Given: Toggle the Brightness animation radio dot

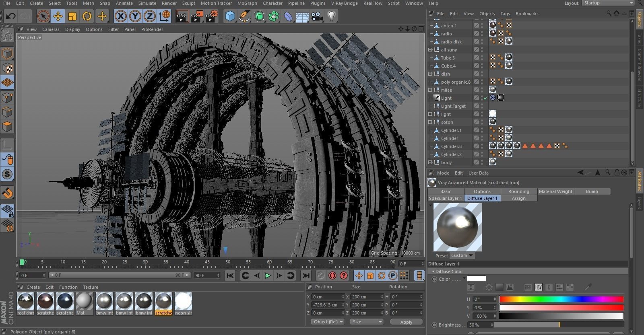Looking at the screenshot, I should pos(434,325).
